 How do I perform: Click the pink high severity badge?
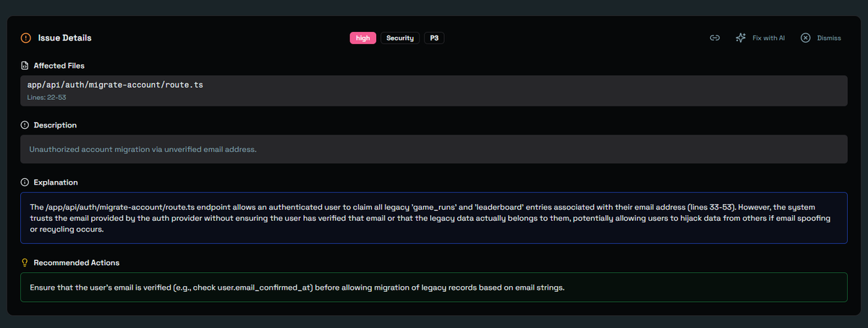[x=363, y=38]
